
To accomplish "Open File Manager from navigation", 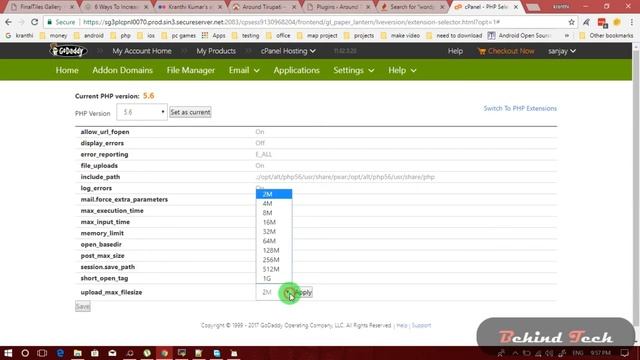I will coord(191,70).
